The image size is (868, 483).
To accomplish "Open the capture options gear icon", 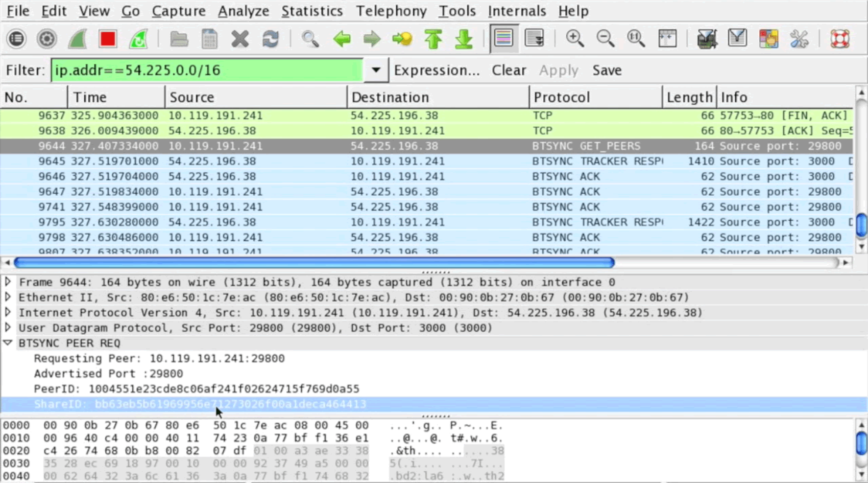I will [x=46, y=39].
